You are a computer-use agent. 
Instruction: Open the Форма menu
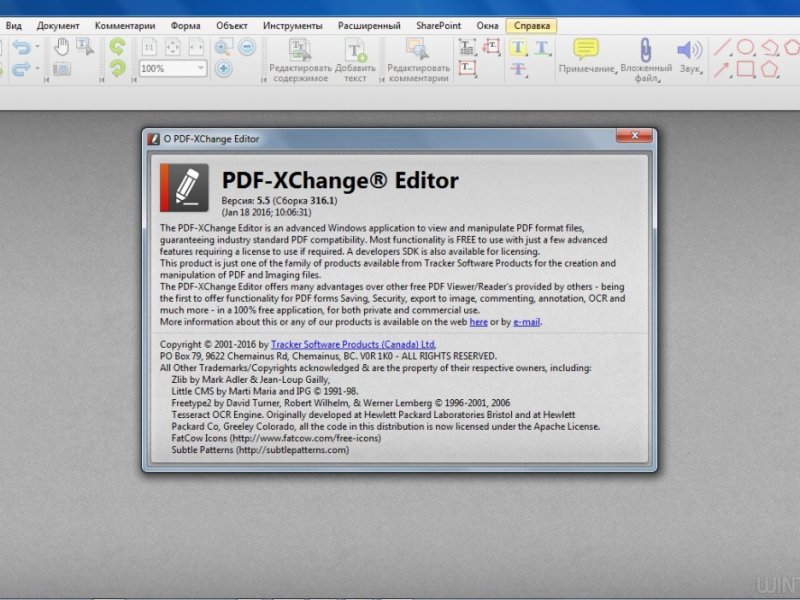185,26
